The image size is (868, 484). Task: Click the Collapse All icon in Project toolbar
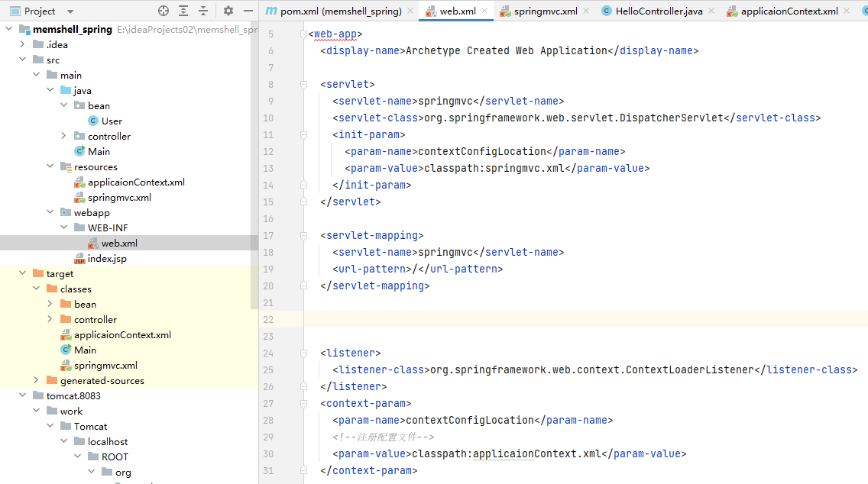(203, 11)
